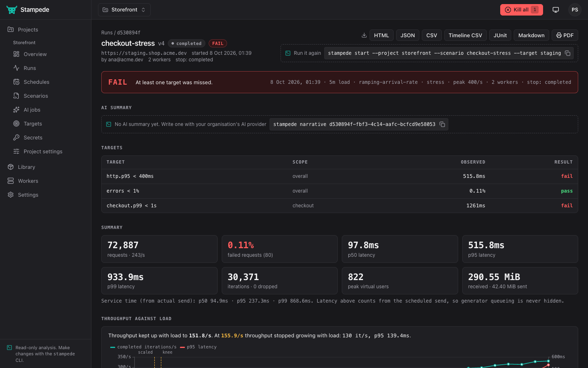Click the terminal icon beside Run it again

point(288,53)
